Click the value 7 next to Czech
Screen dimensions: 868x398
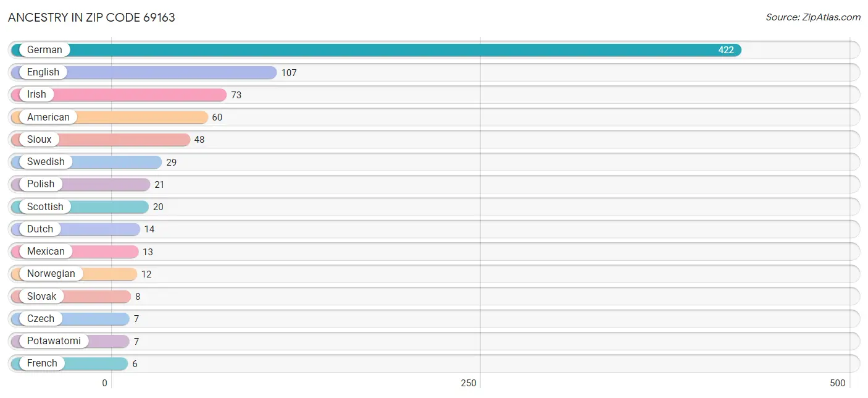136,319
